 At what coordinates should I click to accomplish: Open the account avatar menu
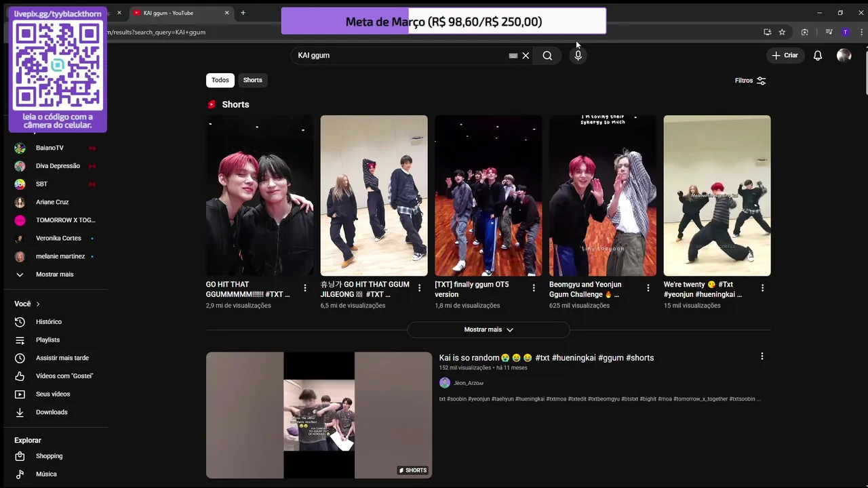pos(844,56)
